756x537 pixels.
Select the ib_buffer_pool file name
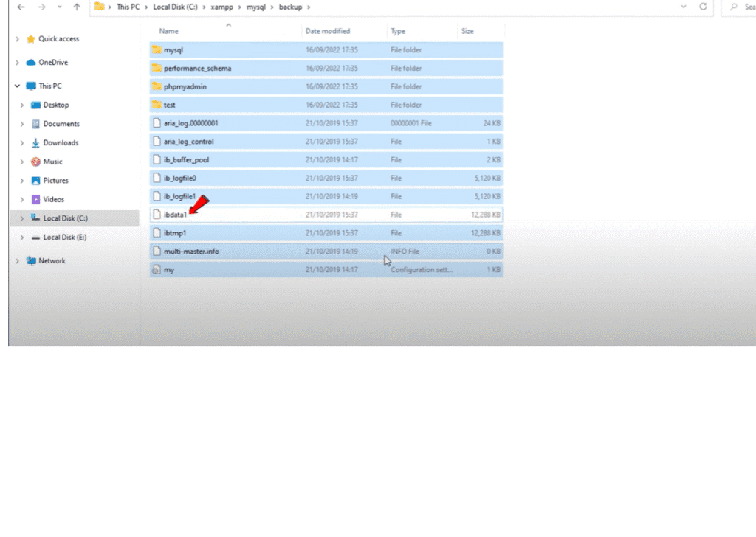click(x=186, y=160)
